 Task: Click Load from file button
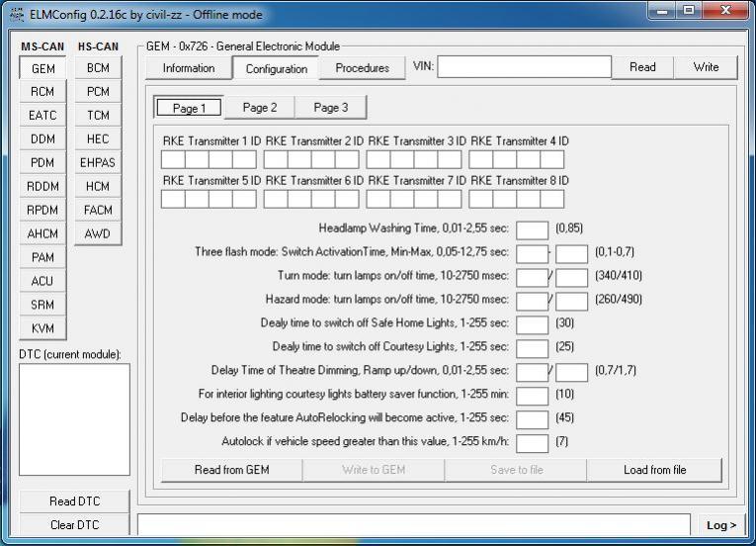point(654,470)
